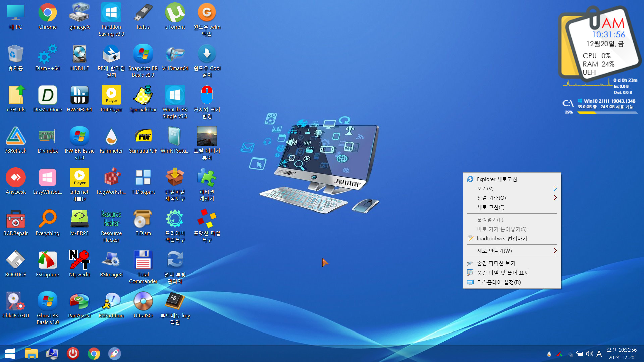Launch Ntpwedit password editor
The image size is (644, 362).
(79, 264)
